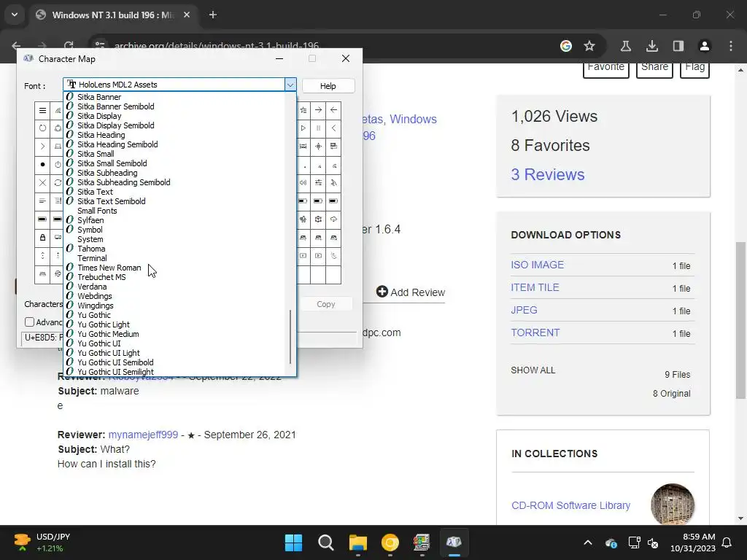Toggle Advanced view checkbox in Character Map

[x=29, y=322]
